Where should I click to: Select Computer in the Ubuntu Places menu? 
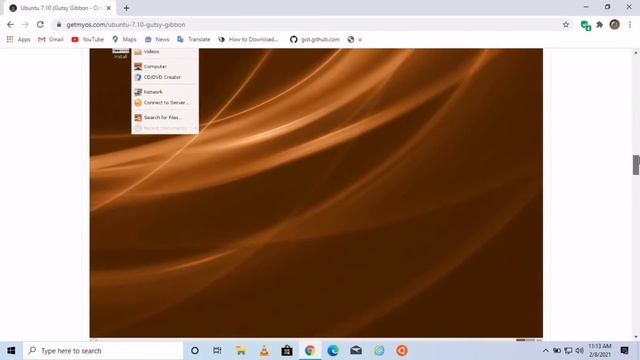pos(165,66)
